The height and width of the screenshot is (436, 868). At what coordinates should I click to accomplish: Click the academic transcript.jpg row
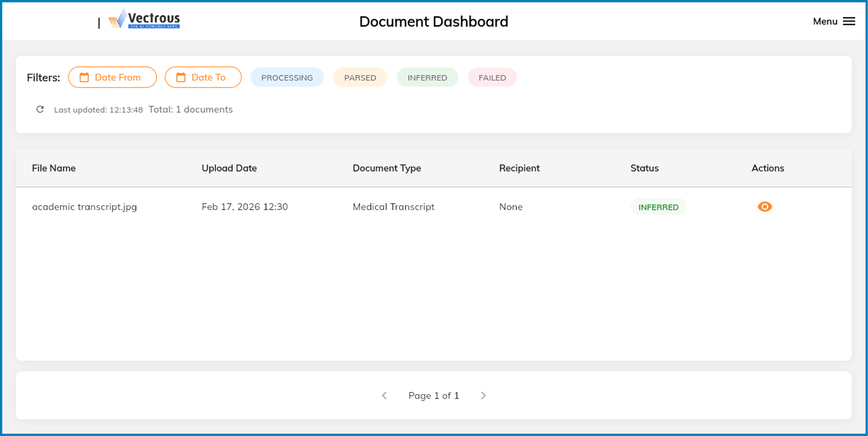(84, 207)
